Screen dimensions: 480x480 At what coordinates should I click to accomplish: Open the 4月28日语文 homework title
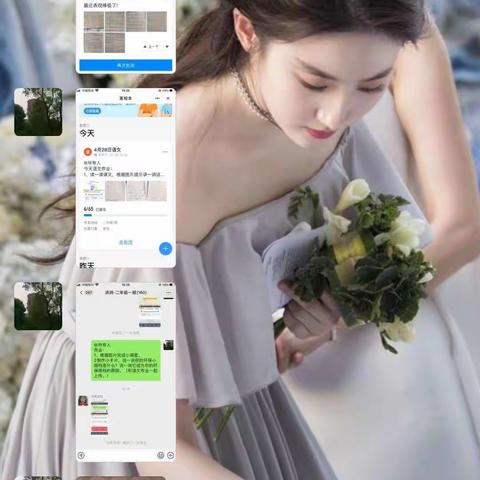click(x=107, y=150)
